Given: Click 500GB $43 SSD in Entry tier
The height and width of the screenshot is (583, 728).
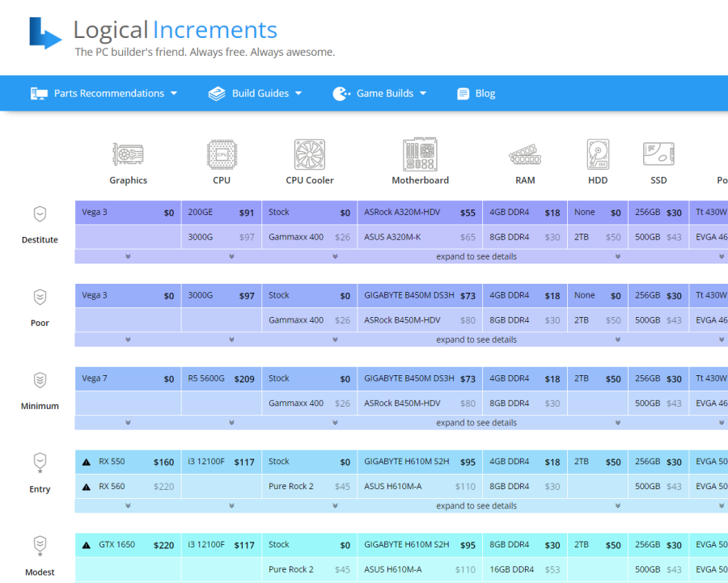Looking at the screenshot, I should (x=658, y=487).
